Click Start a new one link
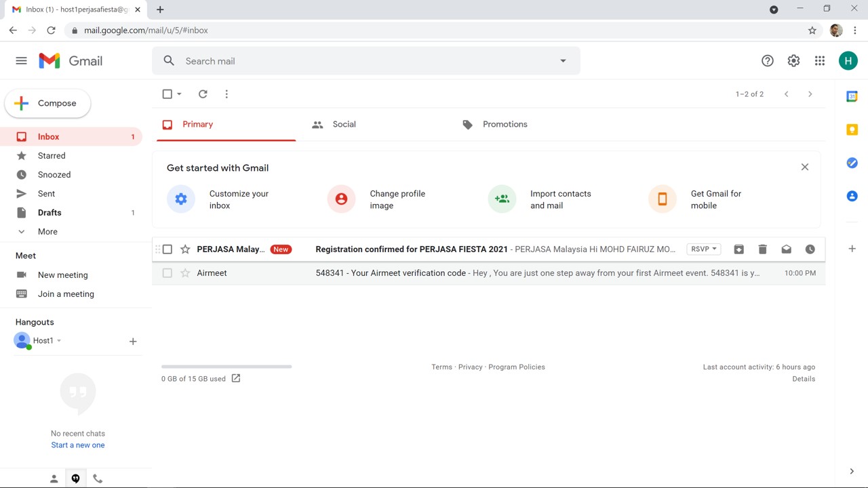 [x=78, y=445]
